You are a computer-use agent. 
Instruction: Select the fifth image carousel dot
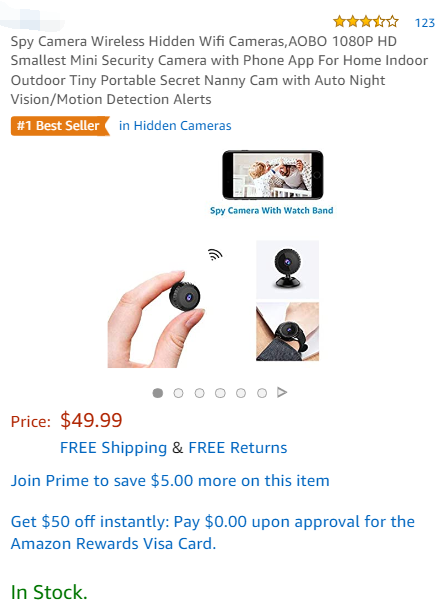[241, 393]
